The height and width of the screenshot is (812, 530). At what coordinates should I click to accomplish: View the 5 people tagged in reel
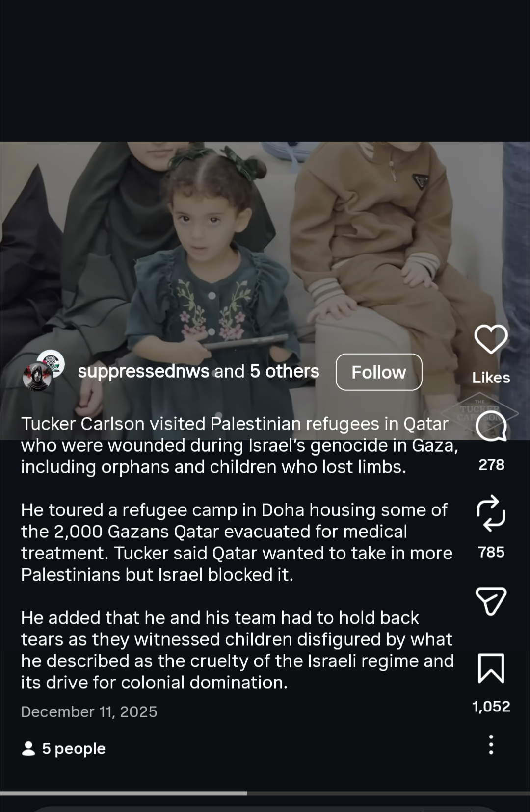click(x=74, y=749)
